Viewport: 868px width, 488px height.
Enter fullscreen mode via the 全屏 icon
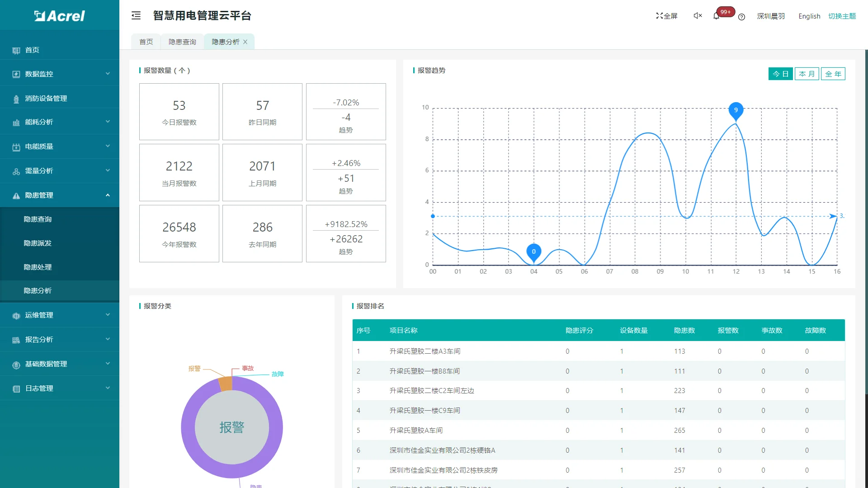tap(666, 15)
